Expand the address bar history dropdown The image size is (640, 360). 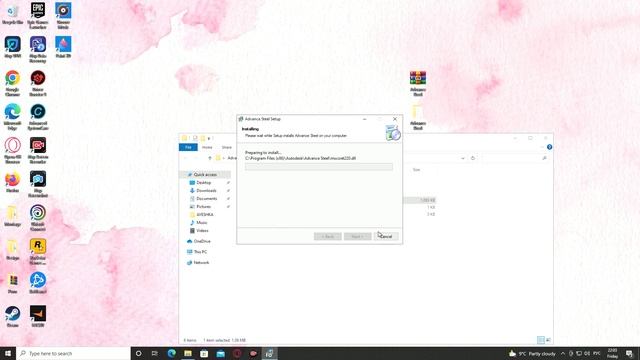click(x=463, y=158)
